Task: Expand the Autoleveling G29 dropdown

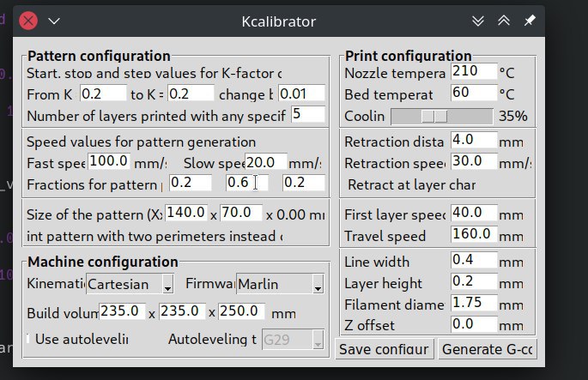Action: coord(293,340)
